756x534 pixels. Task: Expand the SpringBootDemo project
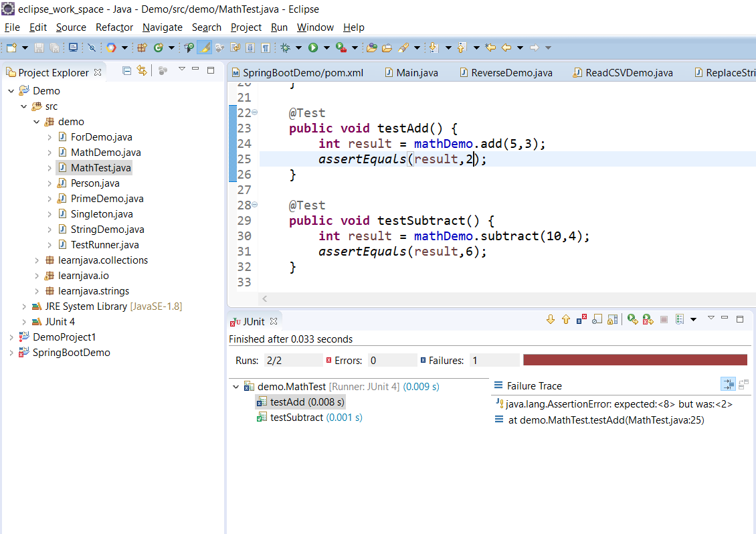point(11,353)
